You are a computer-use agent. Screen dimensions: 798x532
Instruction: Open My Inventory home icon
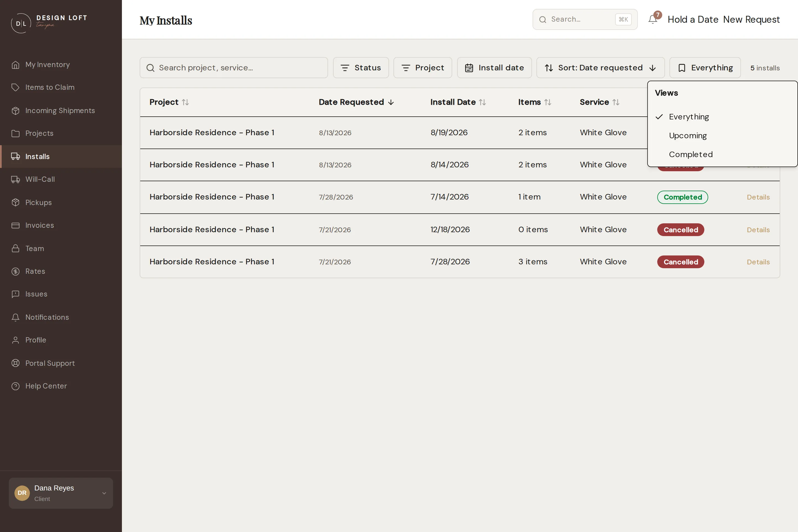15,65
